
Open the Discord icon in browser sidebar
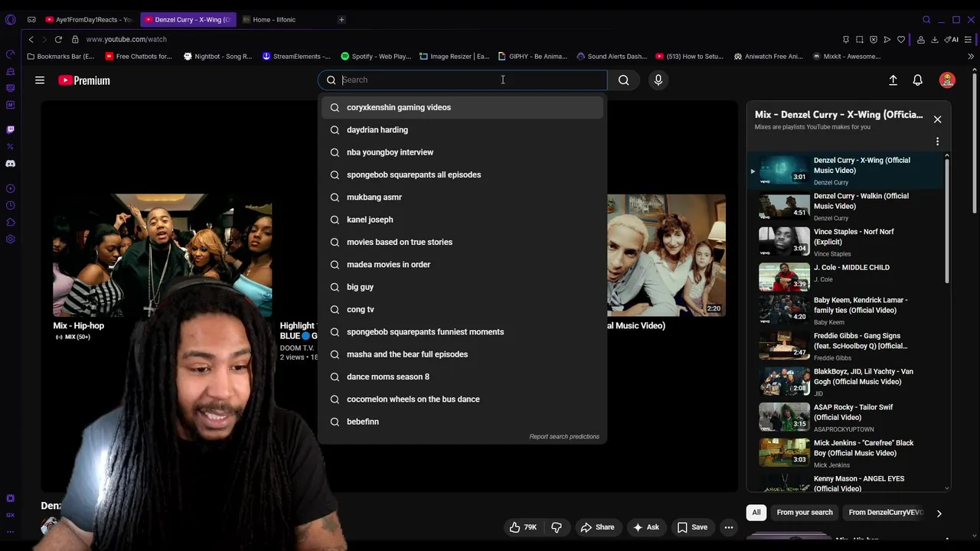tap(10, 163)
